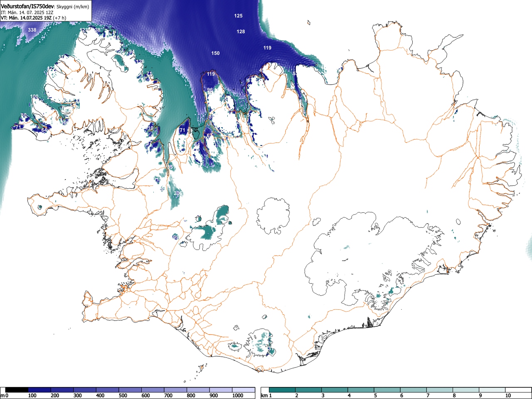The height and width of the screenshot is (399, 532).
Task: Select the 800 tick label on the meter legend
Action: pyautogui.click(x=191, y=396)
